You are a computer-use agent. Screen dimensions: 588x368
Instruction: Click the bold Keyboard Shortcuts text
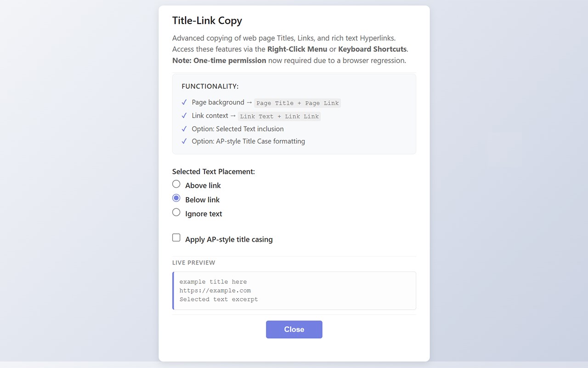tap(372, 49)
